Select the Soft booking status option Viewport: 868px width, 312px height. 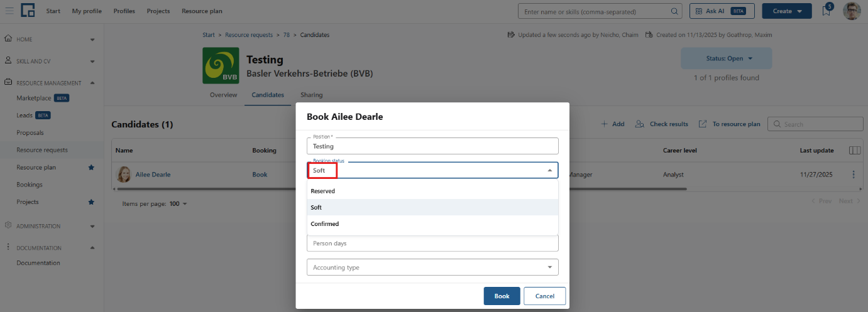tap(432, 207)
